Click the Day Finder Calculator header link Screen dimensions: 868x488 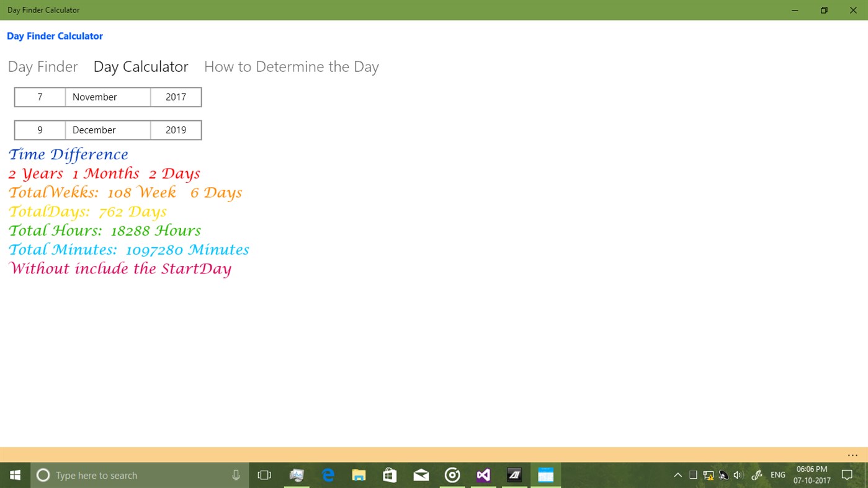click(x=55, y=35)
